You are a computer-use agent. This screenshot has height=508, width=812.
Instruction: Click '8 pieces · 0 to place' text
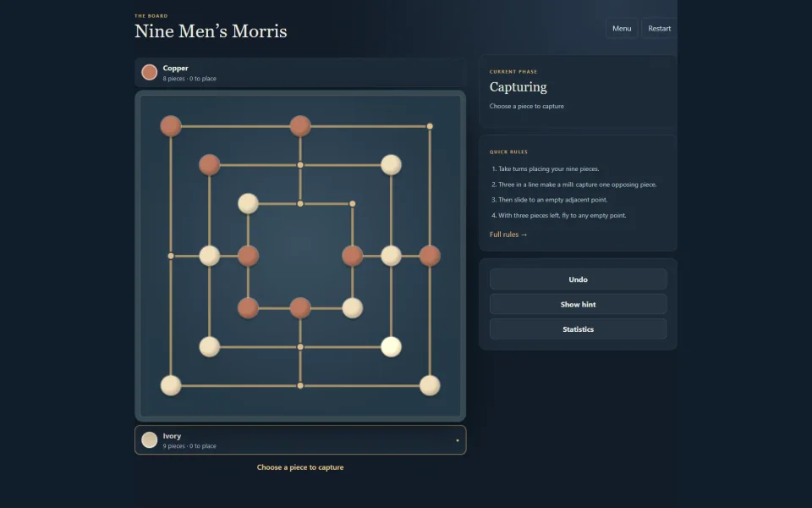pyautogui.click(x=189, y=79)
